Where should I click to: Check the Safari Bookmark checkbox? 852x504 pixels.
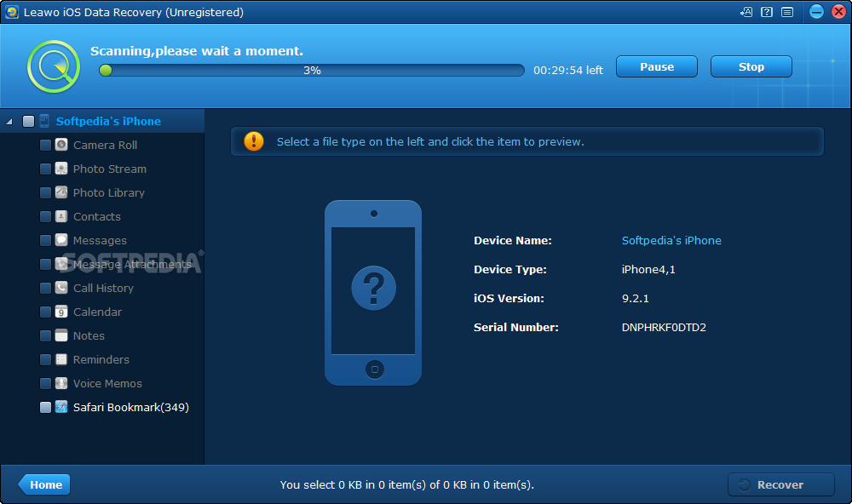click(46, 407)
